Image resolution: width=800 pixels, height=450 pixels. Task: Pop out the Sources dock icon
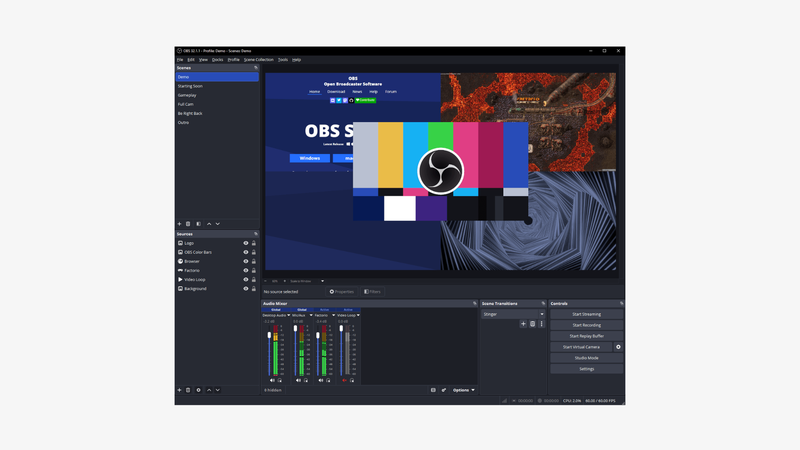[x=256, y=234]
